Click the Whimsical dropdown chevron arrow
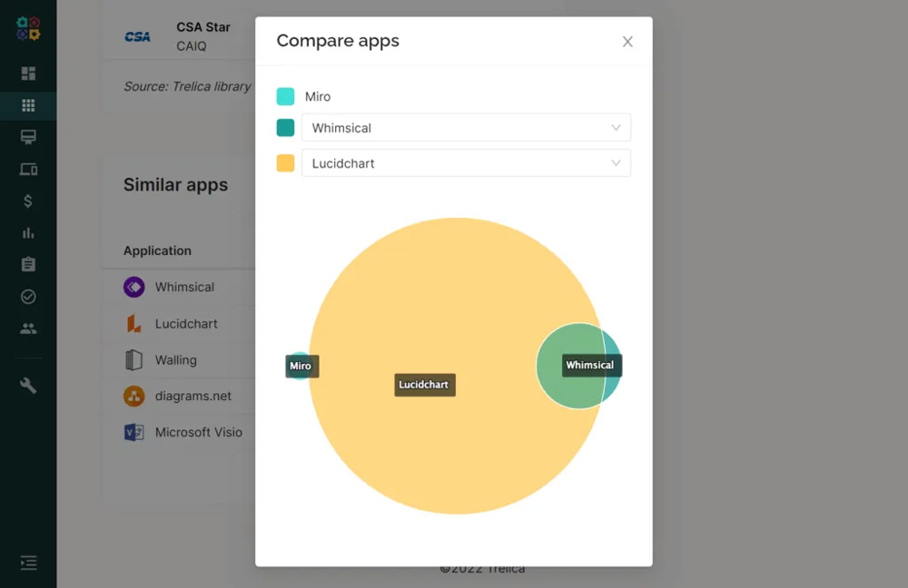Screen dimensions: 908x588 tap(616, 128)
